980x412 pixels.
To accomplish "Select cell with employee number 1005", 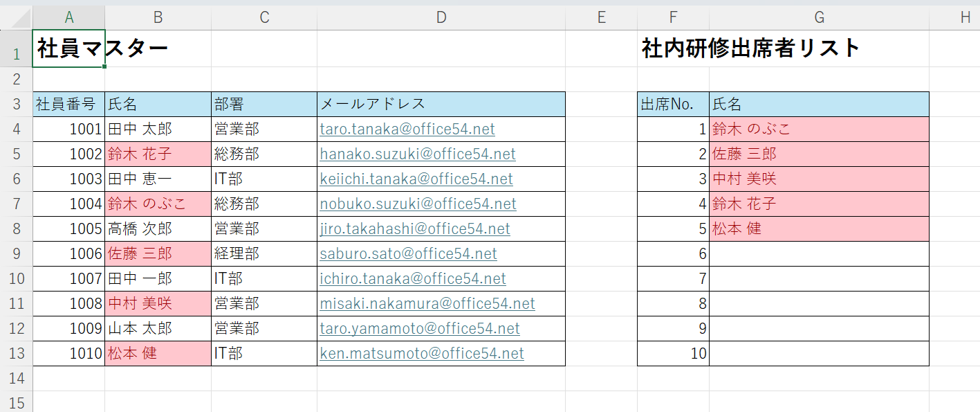I will coord(69,229).
